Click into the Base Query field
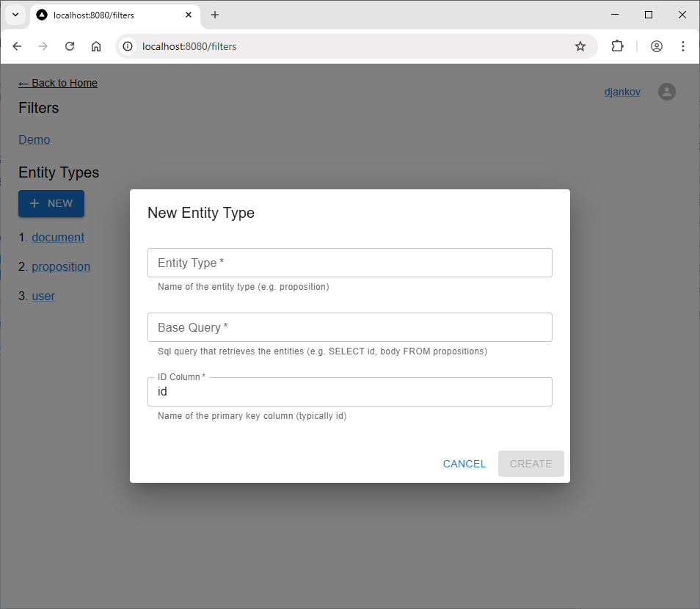700x609 pixels. [x=349, y=327]
